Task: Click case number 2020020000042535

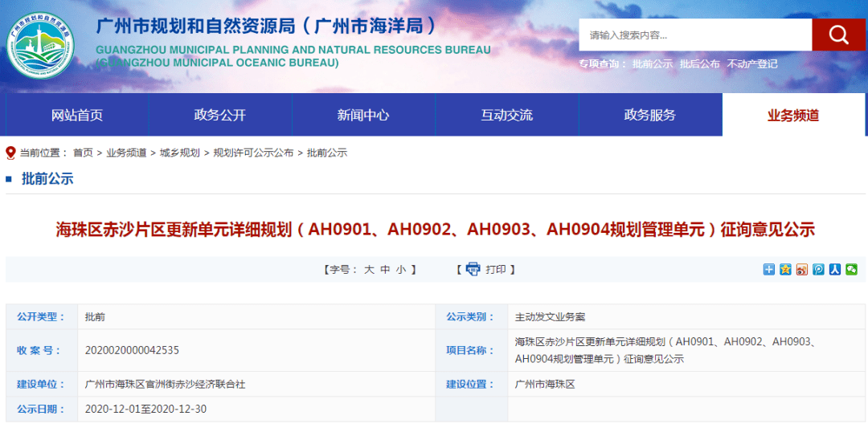Action: pos(132,350)
